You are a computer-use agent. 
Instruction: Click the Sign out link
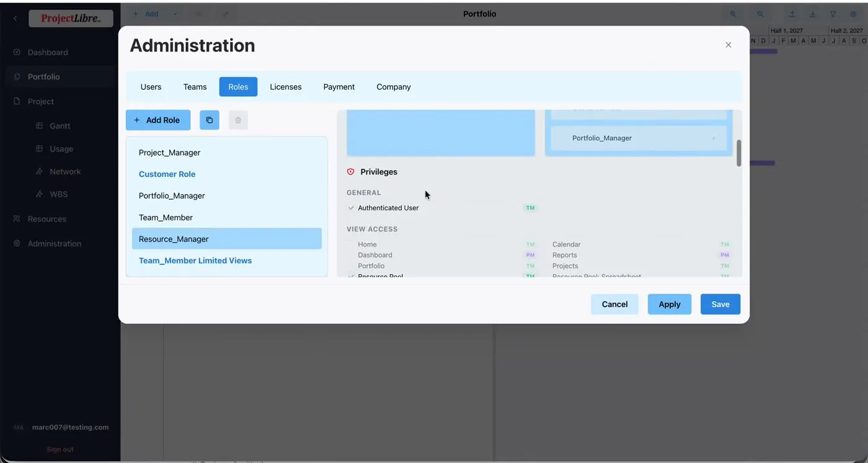point(60,449)
